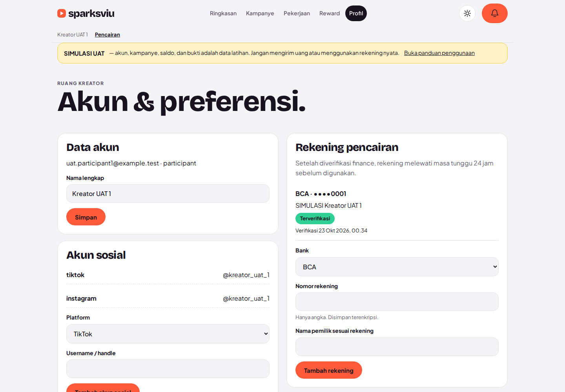Image resolution: width=565 pixels, height=392 pixels.
Task: Focus the Username / handle input field
Action: pos(168,369)
